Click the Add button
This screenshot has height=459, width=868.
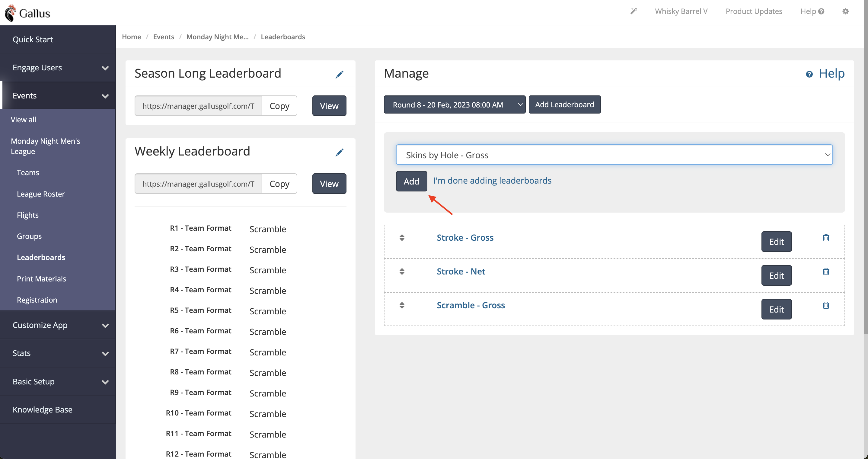(x=411, y=181)
